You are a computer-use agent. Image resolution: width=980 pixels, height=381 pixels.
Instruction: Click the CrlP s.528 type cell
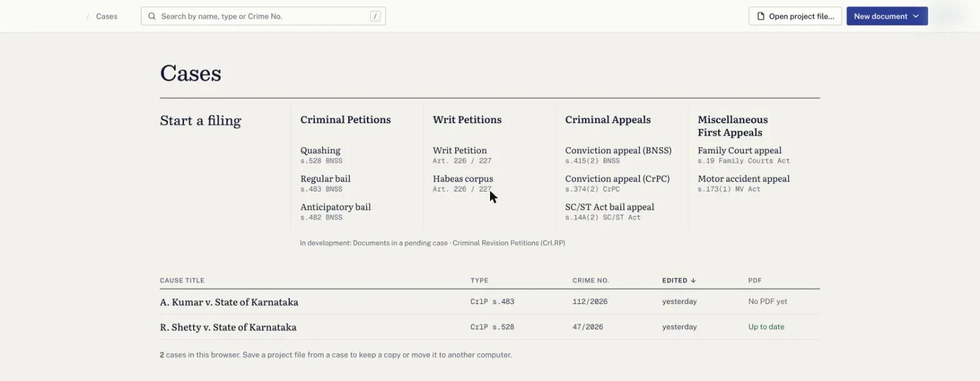492,327
